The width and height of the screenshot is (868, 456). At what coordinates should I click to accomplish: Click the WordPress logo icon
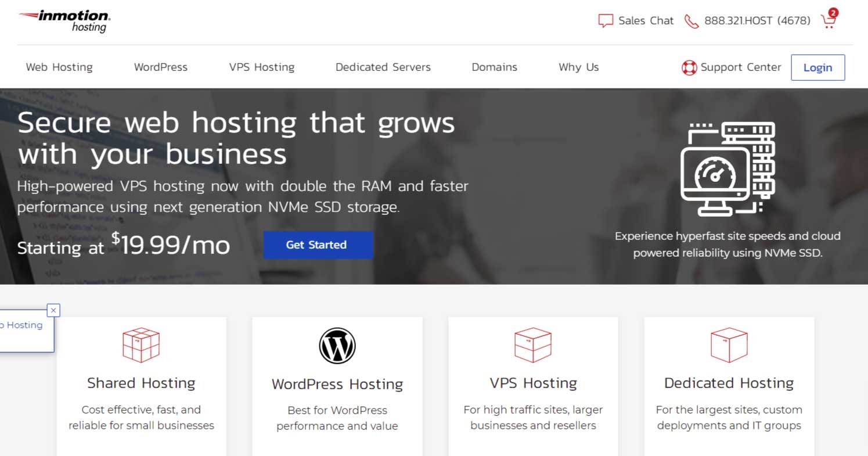[x=337, y=346]
